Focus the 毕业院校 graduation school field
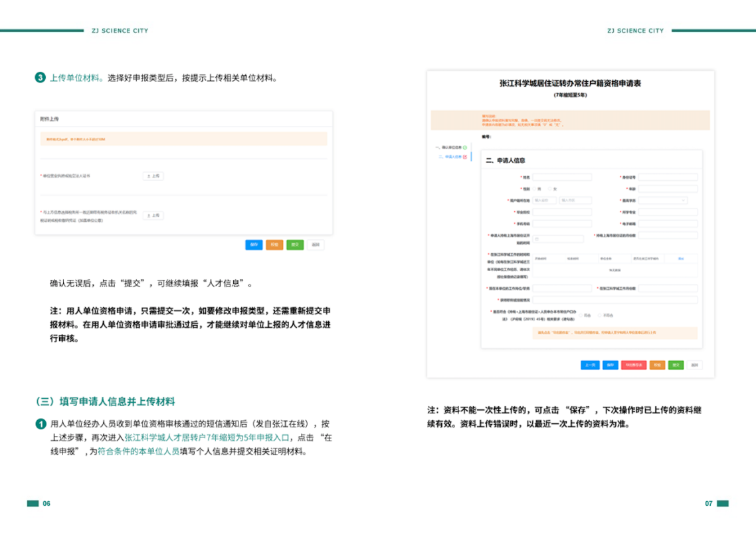 click(562, 212)
